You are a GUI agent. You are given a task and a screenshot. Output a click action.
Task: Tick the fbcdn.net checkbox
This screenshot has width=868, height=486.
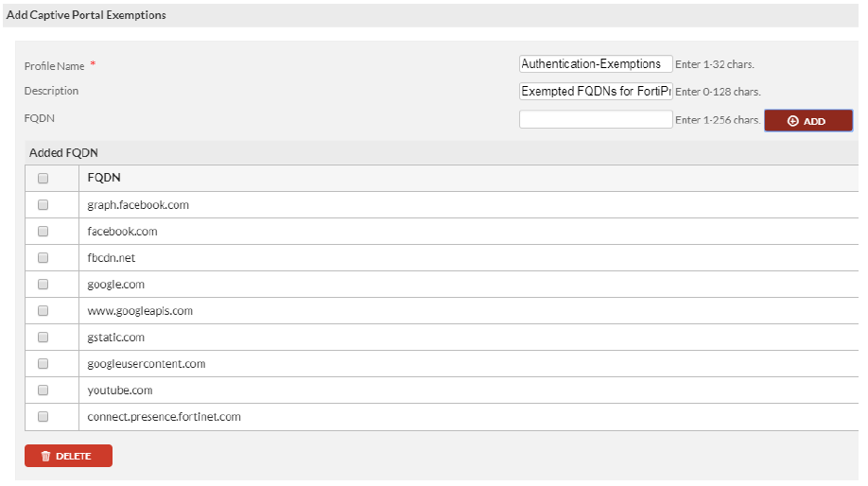43,257
